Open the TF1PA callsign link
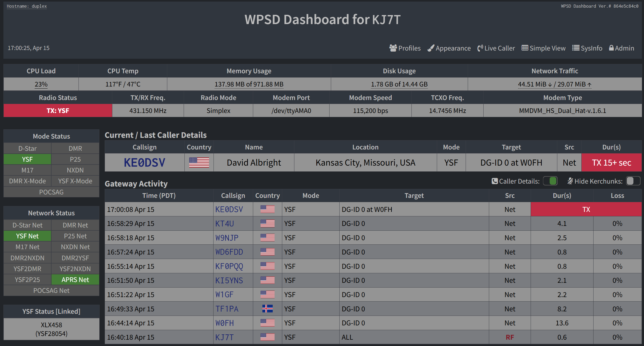This screenshot has width=644, height=346. click(x=226, y=309)
